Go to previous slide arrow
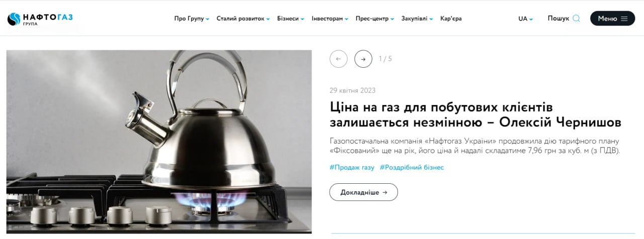Screen dimensions: 644x239 [339, 59]
